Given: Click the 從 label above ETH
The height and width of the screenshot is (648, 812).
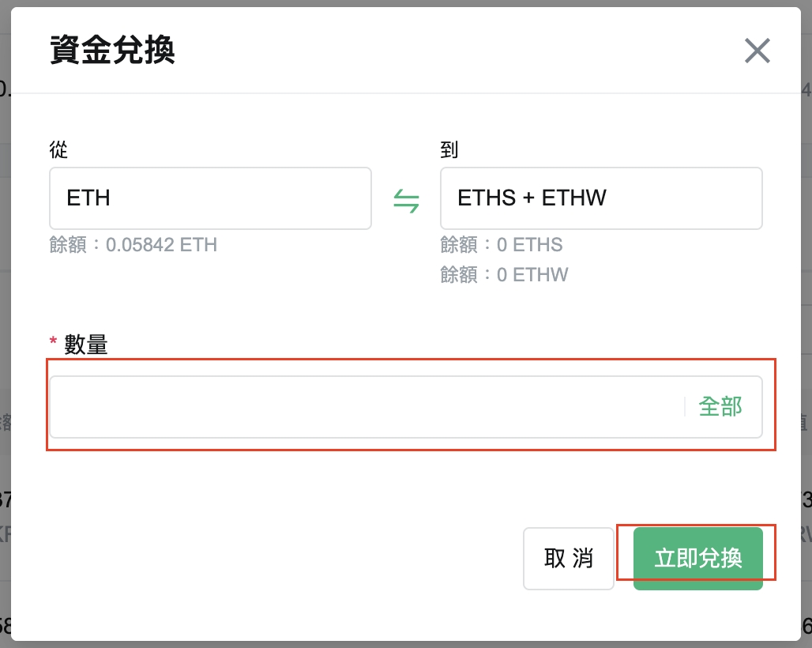Looking at the screenshot, I should (x=58, y=149).
